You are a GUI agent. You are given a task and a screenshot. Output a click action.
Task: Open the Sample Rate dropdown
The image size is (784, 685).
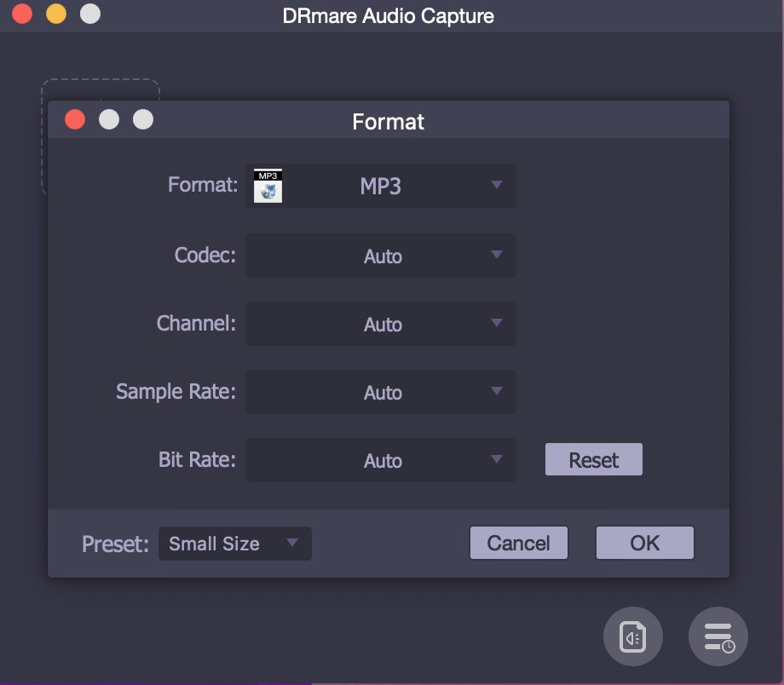point(381,392)
